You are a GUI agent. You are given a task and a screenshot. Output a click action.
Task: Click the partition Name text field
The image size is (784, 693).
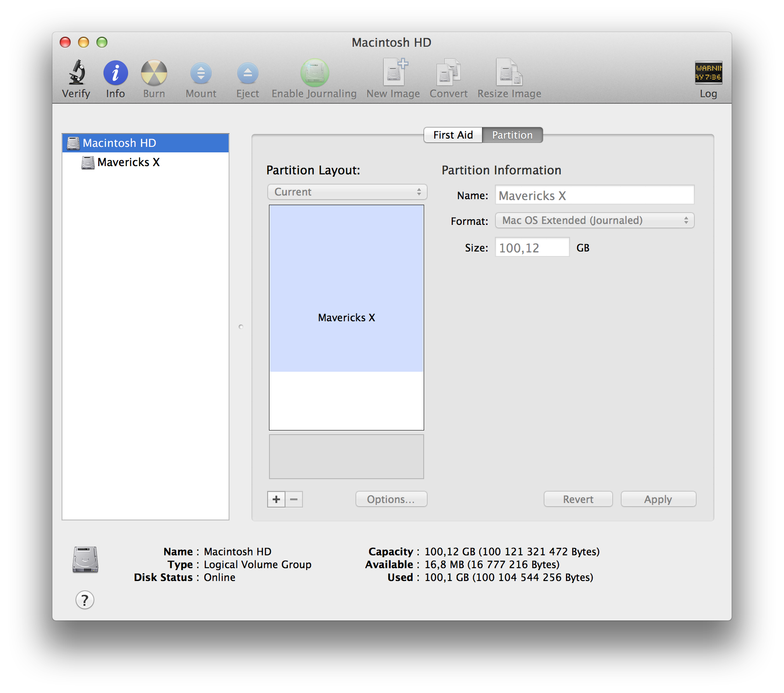point(594,195)
